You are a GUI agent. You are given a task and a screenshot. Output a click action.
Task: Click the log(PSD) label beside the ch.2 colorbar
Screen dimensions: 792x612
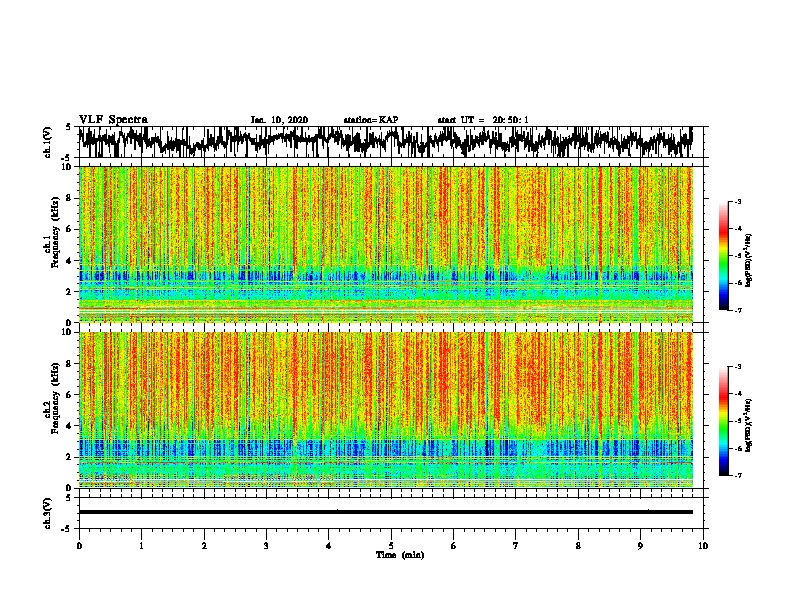(749, 425)
